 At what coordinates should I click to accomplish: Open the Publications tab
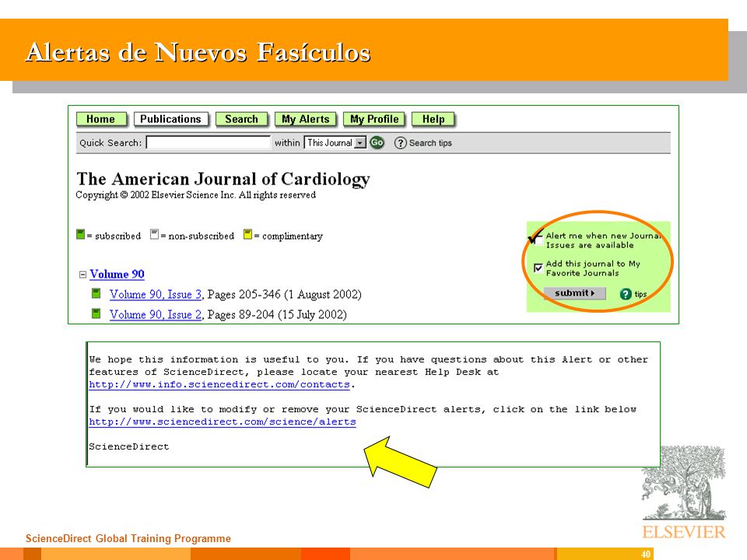click(x=171, y=119)
